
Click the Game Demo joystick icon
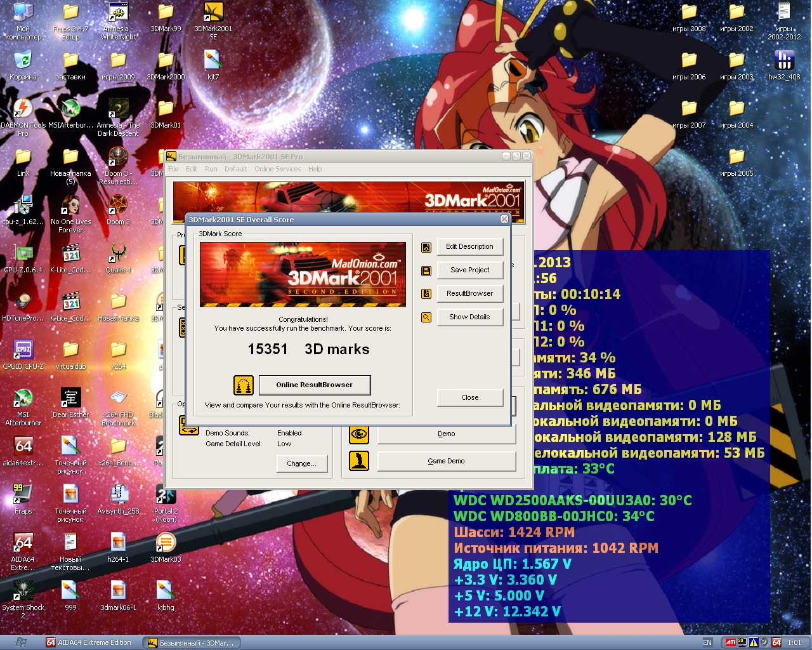359,461
